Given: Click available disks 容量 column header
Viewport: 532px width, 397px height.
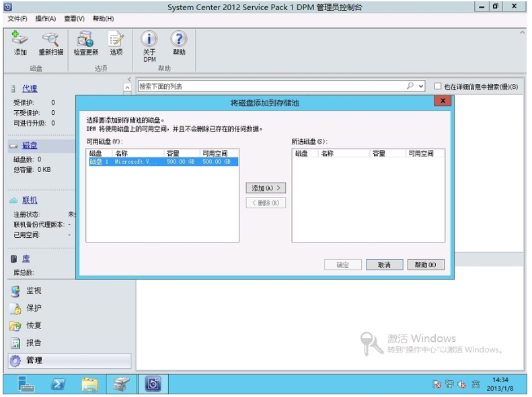Looking at the screenshot, I should pyautogui.click(x=182, y=153).
